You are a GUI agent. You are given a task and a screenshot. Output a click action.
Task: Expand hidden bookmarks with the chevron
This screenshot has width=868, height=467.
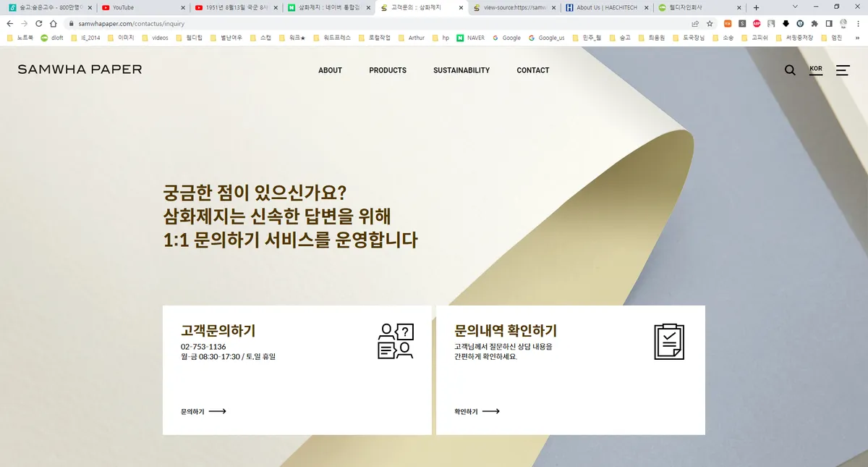(x=857, y=38)
